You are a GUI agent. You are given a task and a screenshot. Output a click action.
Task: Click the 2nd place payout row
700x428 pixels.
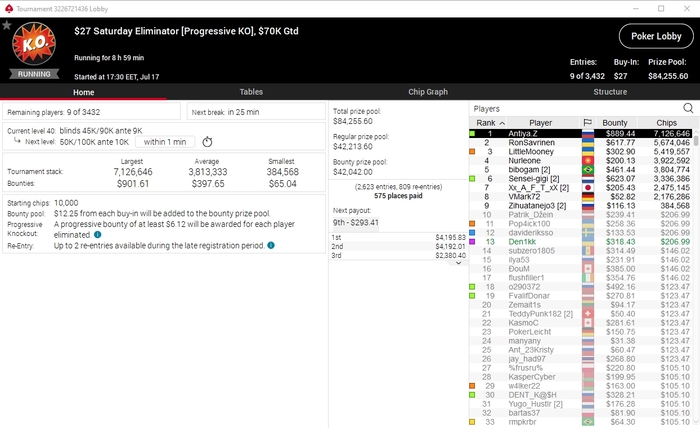click(x=398, y=246)
